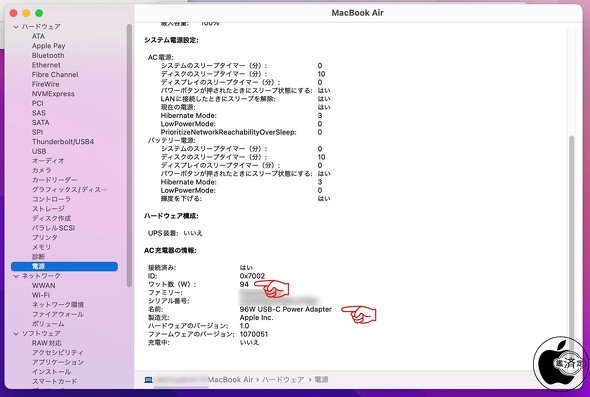Select the 電源 sidebar item
Image resolution: width=590 pixels, height=397 pixels.
click(64, 266)
